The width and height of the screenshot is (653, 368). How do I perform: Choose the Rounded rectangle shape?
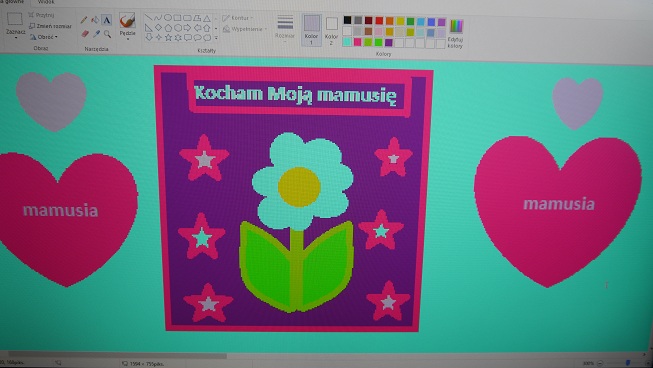point(187,17)
